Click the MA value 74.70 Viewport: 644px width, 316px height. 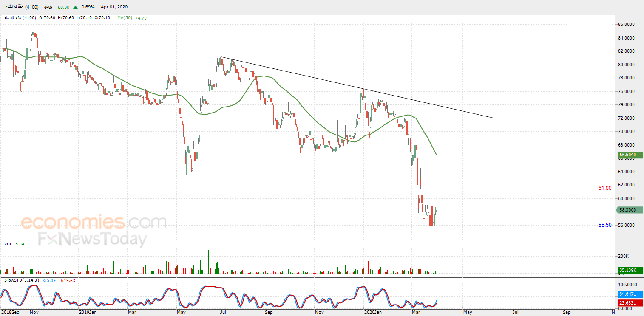[141, 18]
